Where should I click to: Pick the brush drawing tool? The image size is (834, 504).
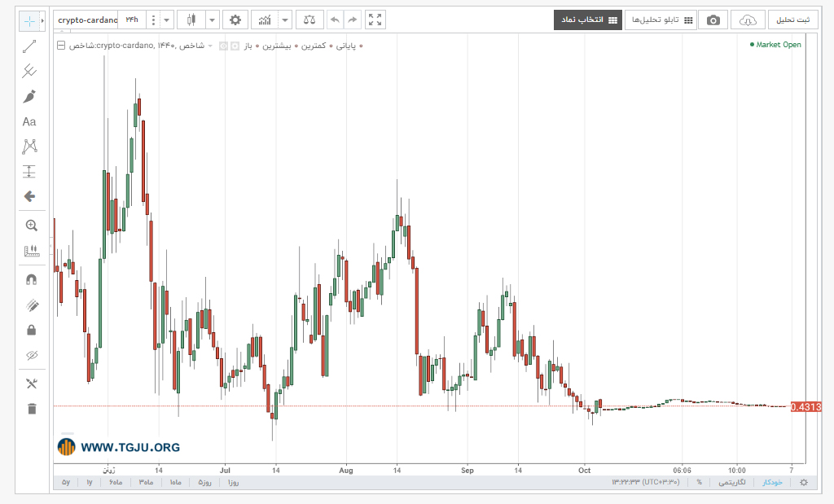[29, 97]
